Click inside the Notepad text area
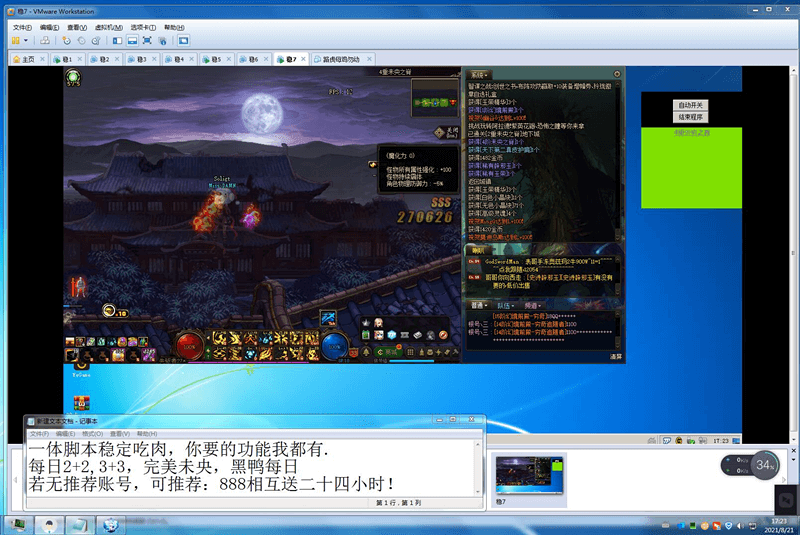This screenshot has width=800, height=535. [250, 468]
